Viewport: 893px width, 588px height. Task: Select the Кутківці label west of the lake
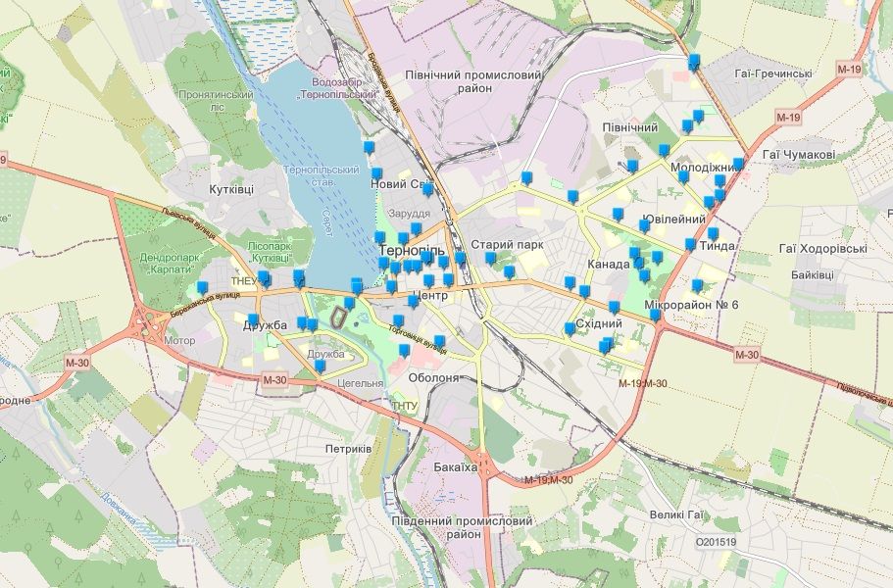pos(231,188)
